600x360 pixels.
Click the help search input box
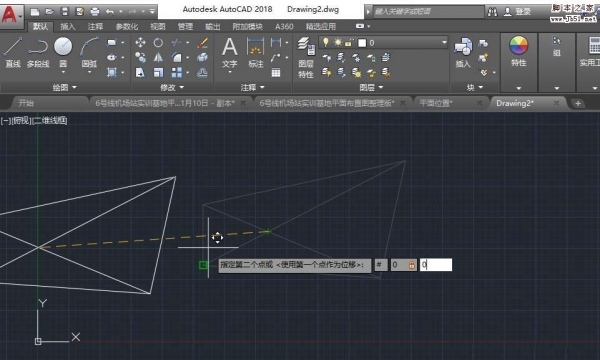429,11
